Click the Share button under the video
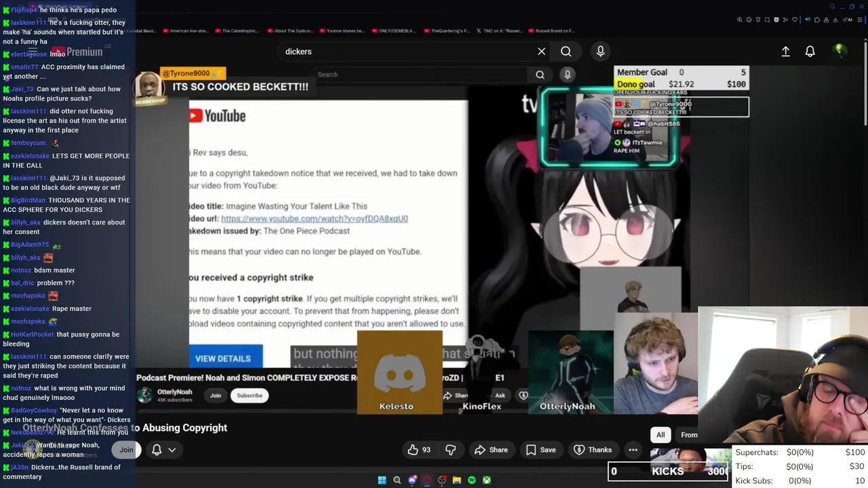 click(x=491, y=449)
